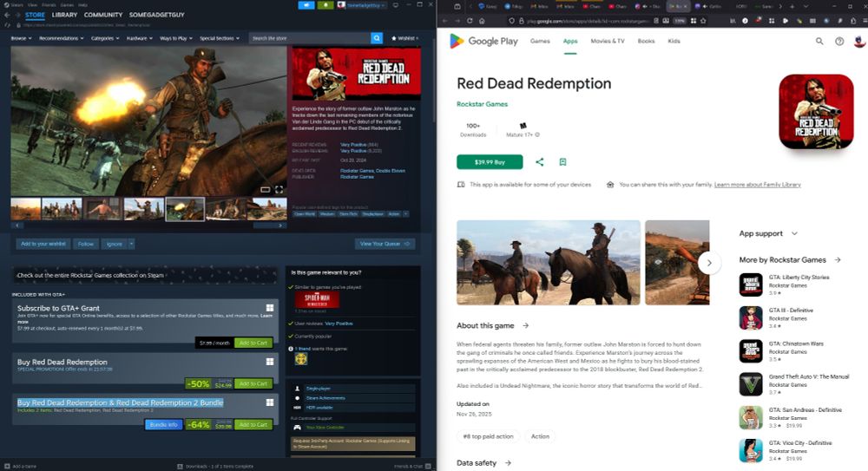
Task: Open Grand Theft Auto V: The Manual icon
Action: (x=751, y=384)
